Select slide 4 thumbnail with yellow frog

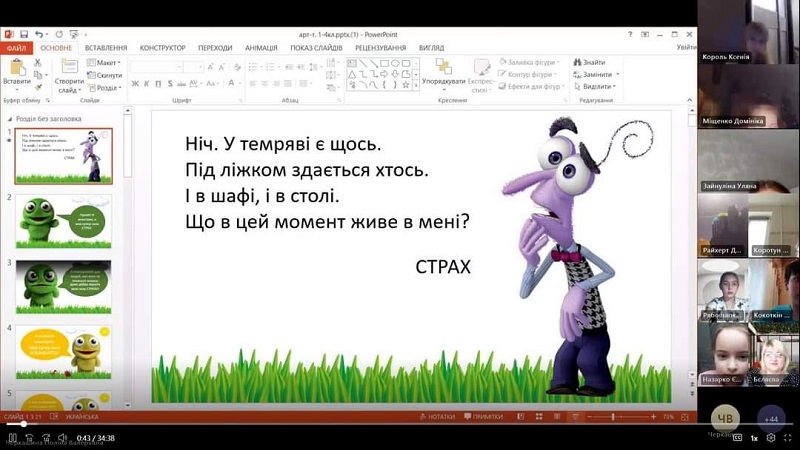point(64,352)
